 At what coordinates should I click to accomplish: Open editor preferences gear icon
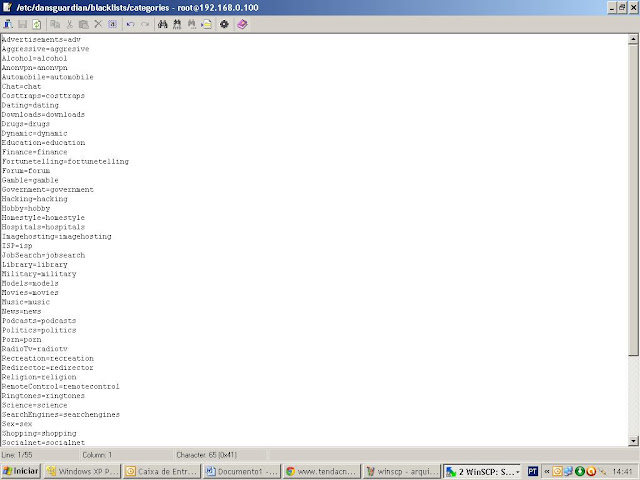point(224,24)
